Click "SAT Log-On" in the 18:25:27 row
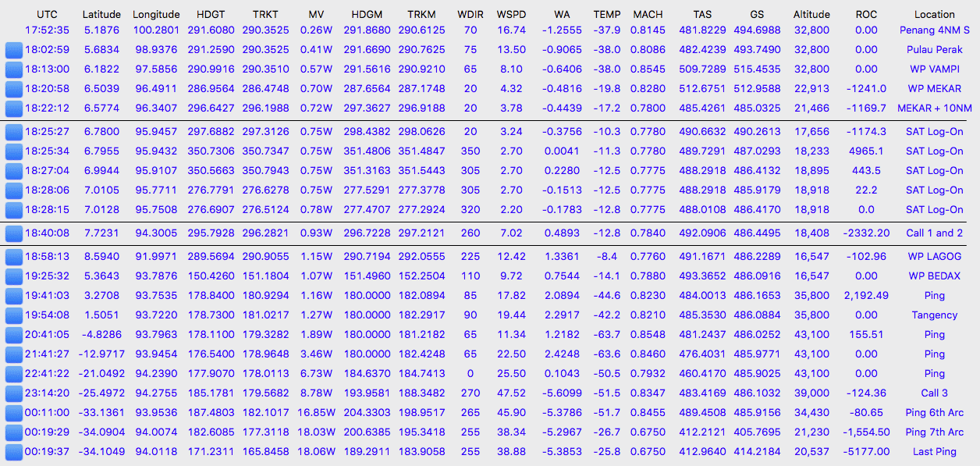Viewport: 980px width, 466px height. (x=935, y=132)
